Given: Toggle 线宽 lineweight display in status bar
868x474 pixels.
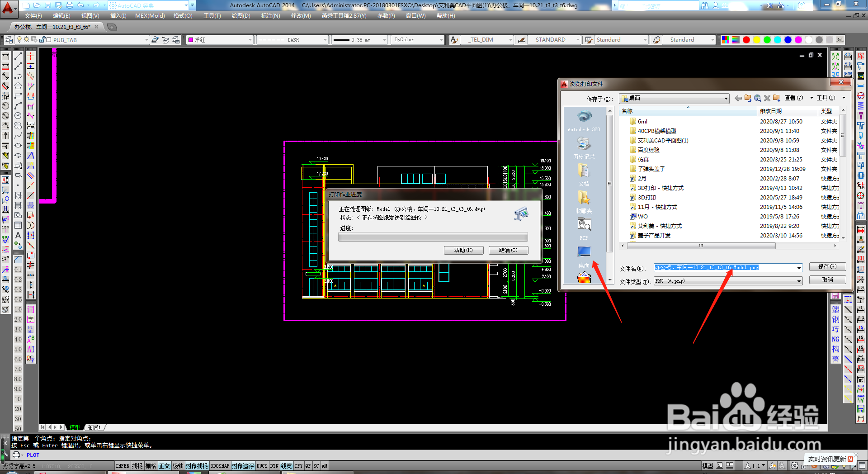Looking at the screenshot, I should point(286,466).
